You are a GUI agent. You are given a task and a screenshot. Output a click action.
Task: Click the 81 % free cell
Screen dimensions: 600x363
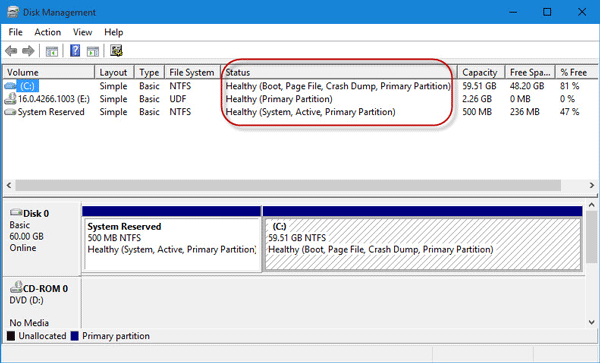(x=570, y=86)
